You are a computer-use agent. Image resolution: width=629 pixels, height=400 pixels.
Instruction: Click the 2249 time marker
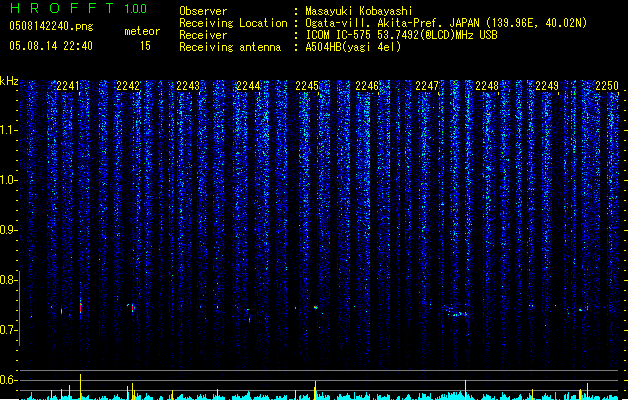click(x=547, y=86)
